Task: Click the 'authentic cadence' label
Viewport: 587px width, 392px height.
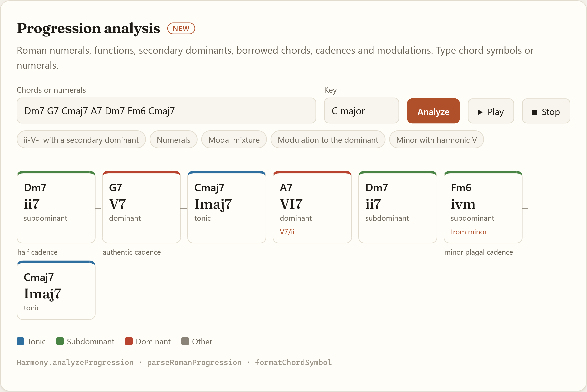Action: click(x=132, y=252)
